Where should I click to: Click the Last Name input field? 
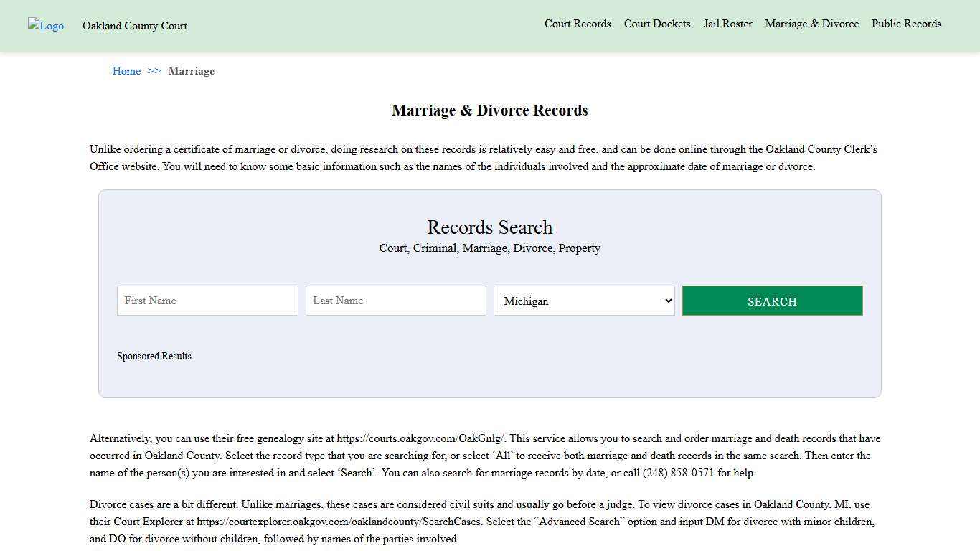(395, 300)
